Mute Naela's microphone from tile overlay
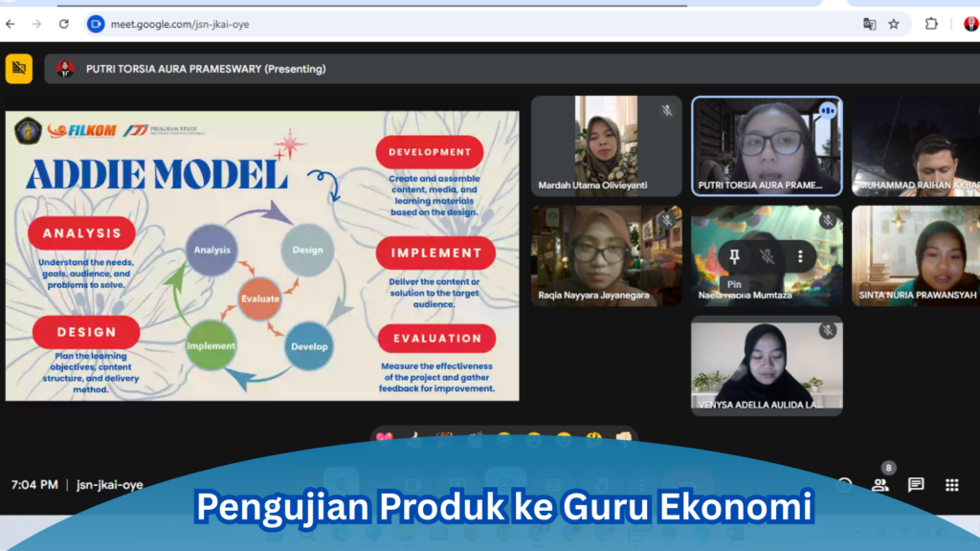The width and height of the screenshot is (980, 551). tap(767, 256)
